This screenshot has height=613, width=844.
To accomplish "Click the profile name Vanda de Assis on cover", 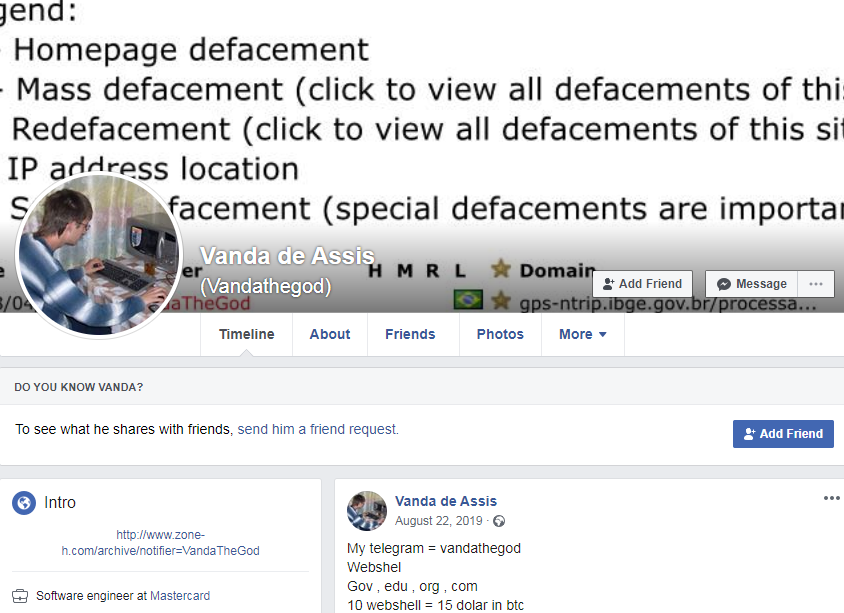I will coord(287,256).
